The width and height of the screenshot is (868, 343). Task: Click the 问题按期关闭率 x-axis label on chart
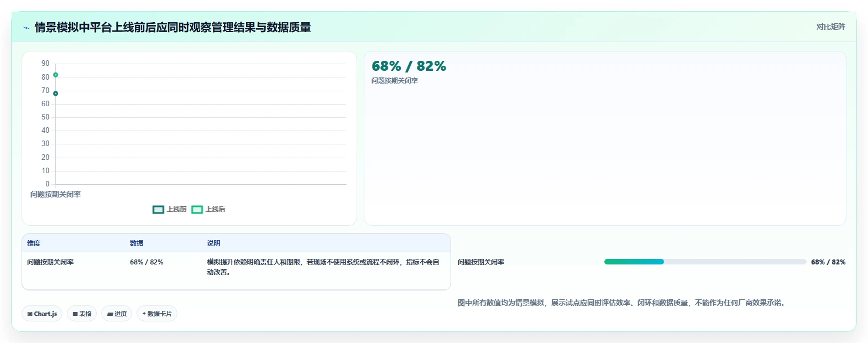click(x=55, y=194)
